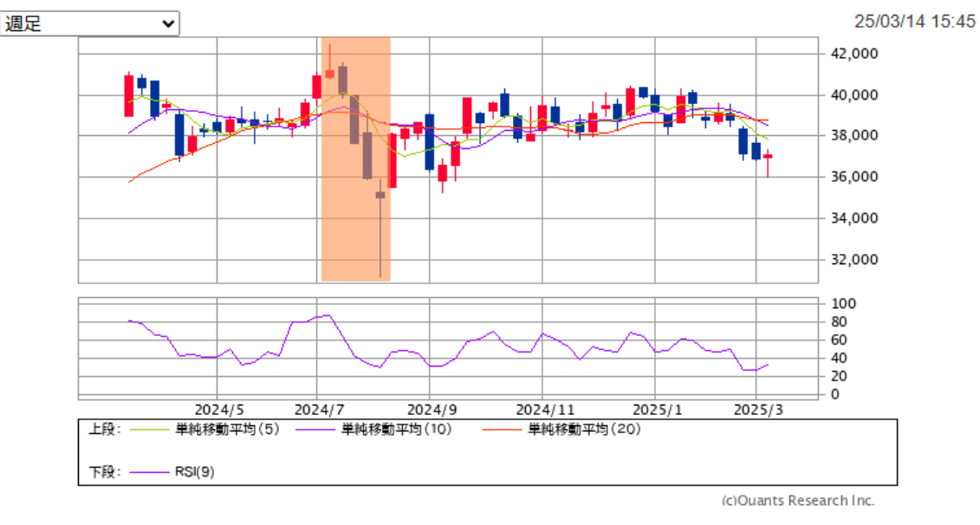Click the 34,000 price axis label
Image resolution: width=980 pixels, height=525 pixels.
[854, 218]
